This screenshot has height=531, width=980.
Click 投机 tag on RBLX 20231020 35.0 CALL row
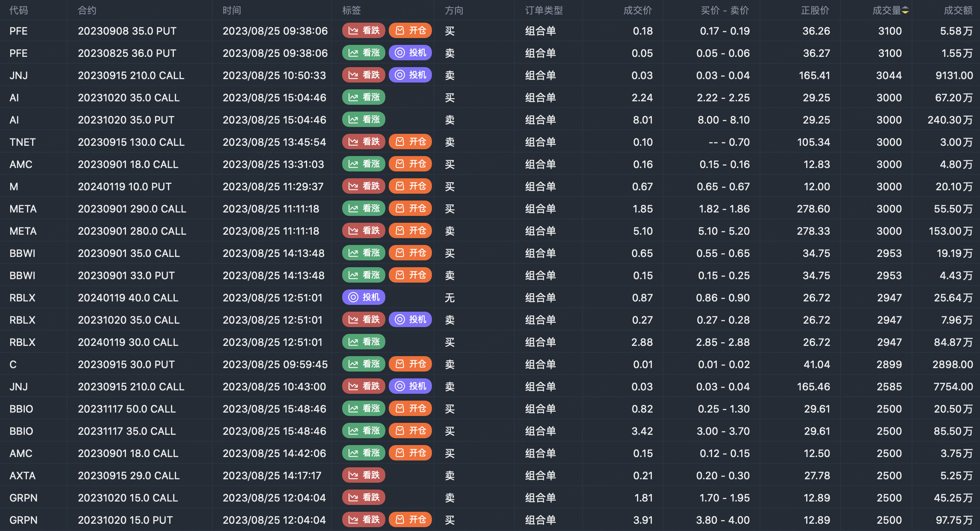point(410,320)
